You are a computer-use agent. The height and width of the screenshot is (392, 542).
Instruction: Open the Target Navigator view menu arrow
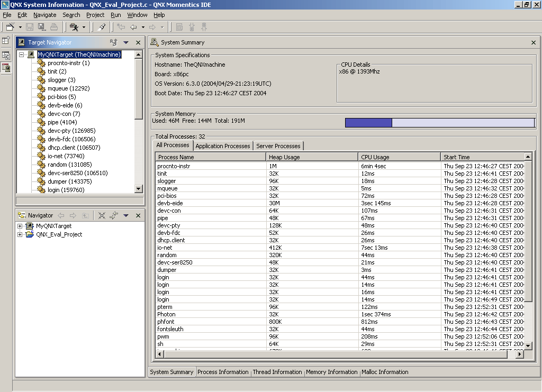point(125,42)
